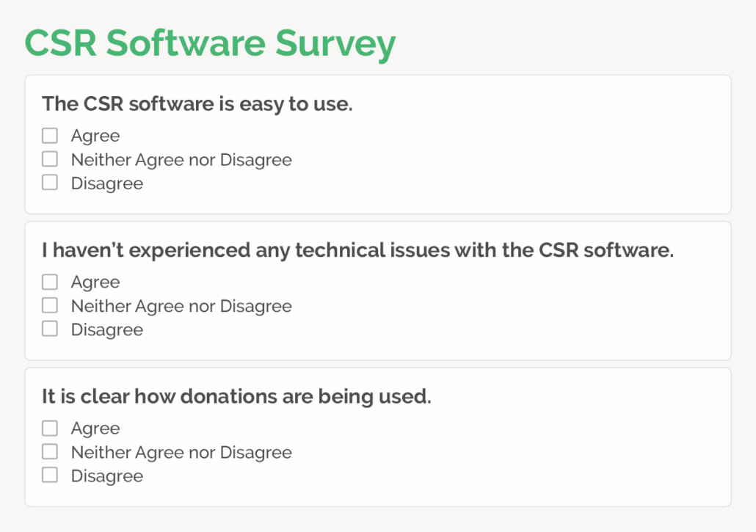
Task: Check Agree for donation clarity question
Action: tap(49, 427)
